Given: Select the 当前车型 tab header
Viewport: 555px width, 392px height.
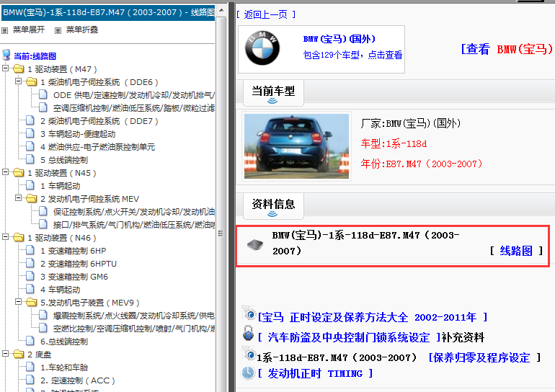Looking at the screenshot, I should point(273,93).
